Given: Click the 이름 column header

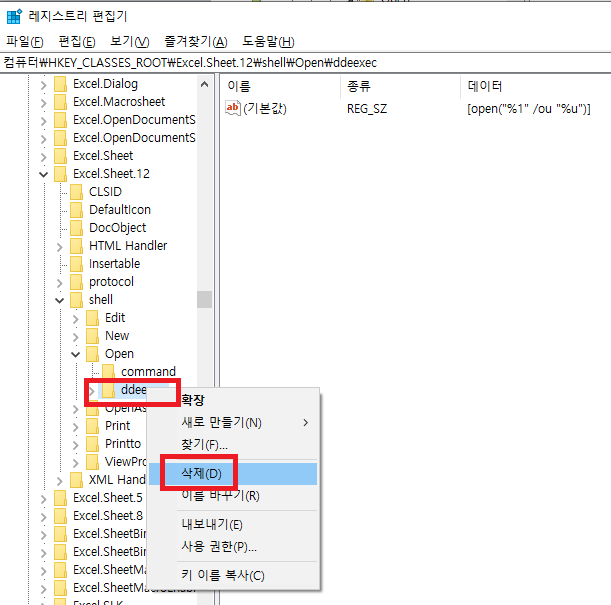Looking at the screenshot, I should pyautogui.click(x=240, y=87).
